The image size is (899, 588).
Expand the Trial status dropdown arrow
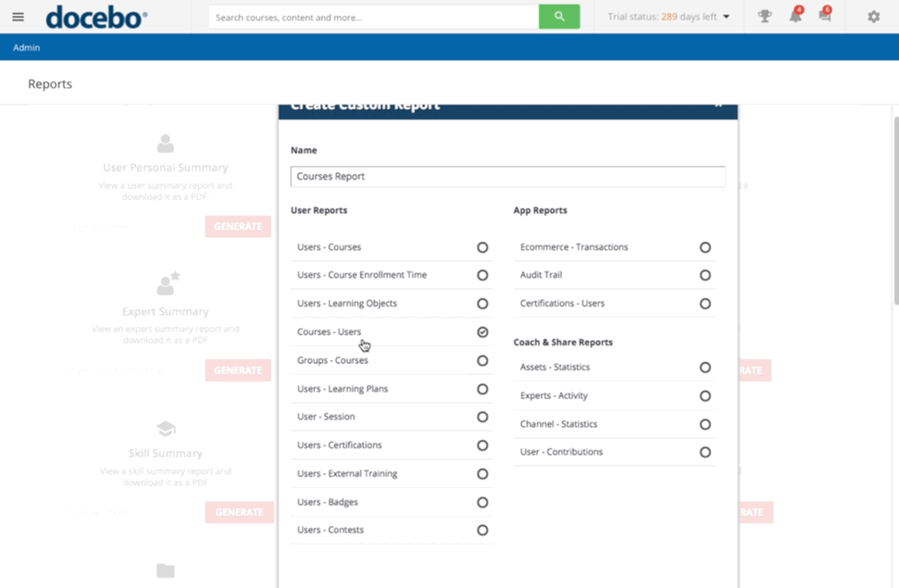[x=727, y=17]
